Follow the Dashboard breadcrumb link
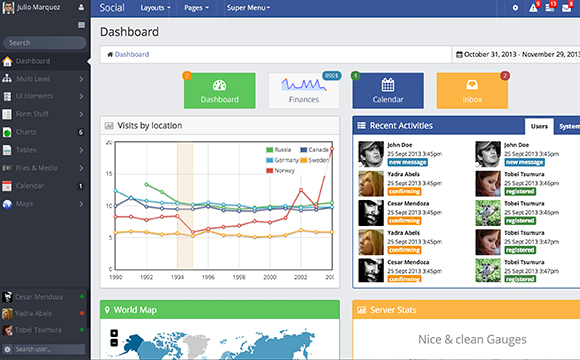The image size is (580, 360). click(x=132, y=54)
